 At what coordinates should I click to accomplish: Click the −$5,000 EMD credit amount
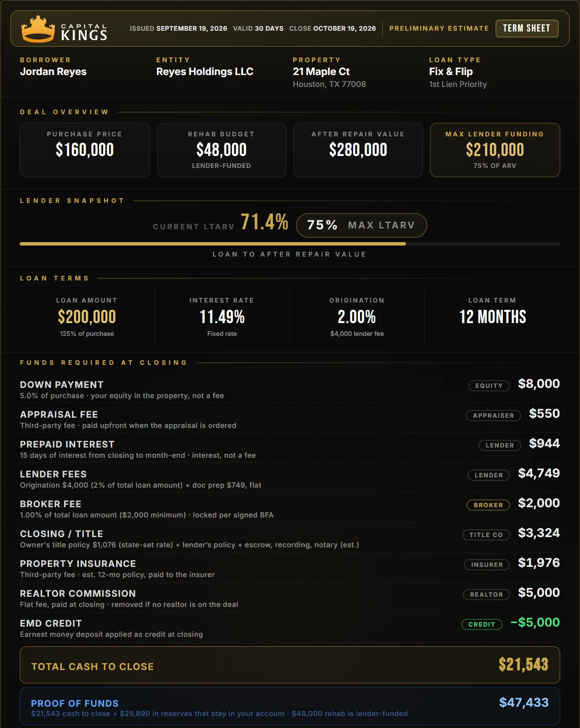coord(535,623)
